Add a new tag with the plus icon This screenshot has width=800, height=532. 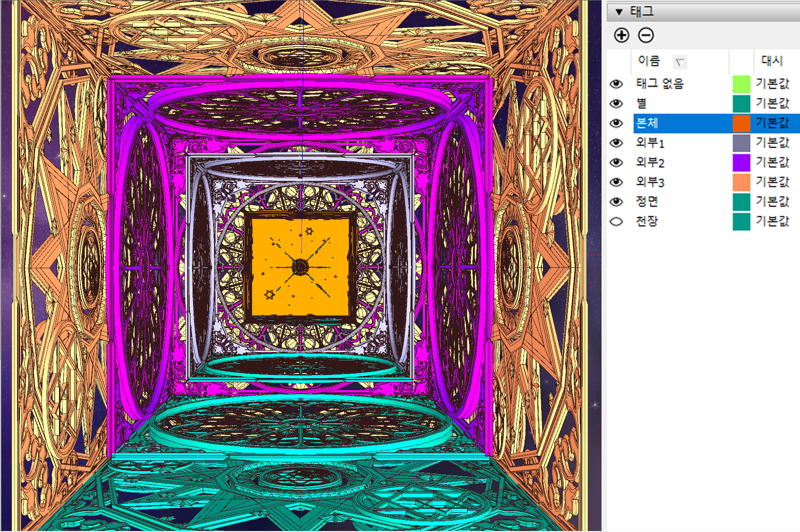[621, 35]
